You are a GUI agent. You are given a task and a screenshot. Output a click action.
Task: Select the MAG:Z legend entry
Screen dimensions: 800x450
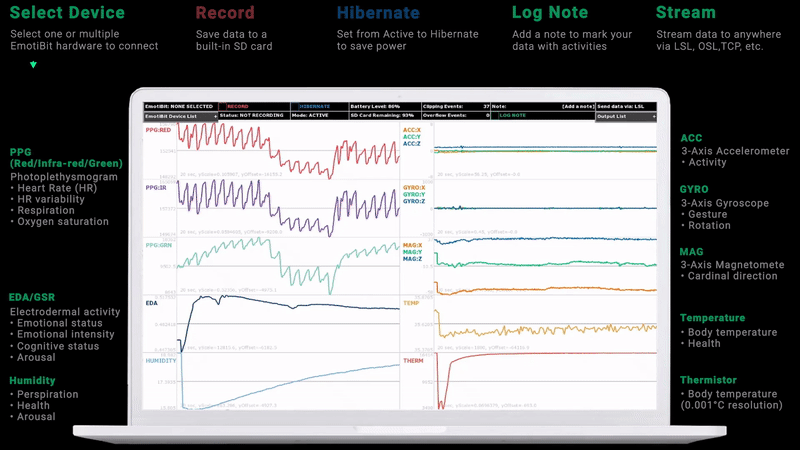(x=412, y=259)
